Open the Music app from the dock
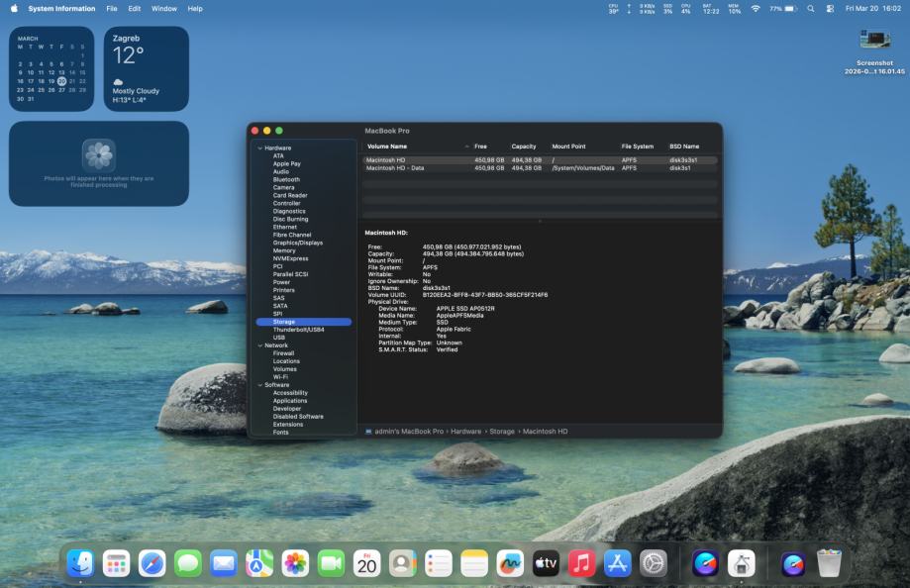The image size is (910, 588). click(x=581, y=563)
